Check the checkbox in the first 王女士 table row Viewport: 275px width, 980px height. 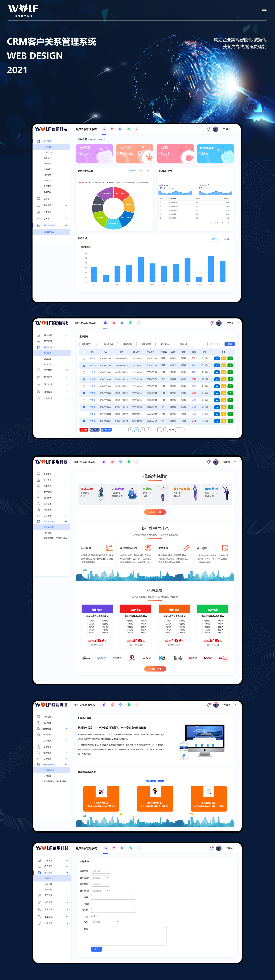(x=84, y=358)
